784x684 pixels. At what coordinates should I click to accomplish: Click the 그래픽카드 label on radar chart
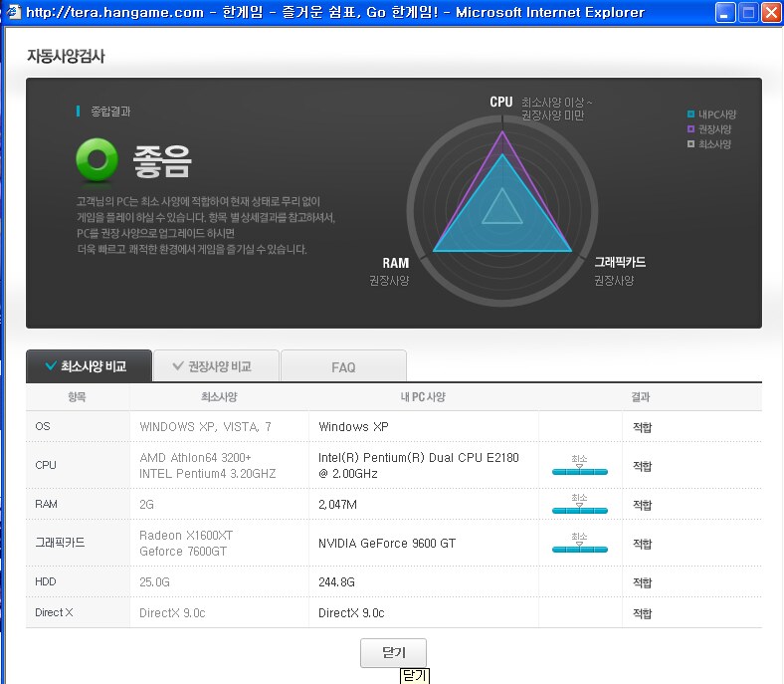coord(620,263)
